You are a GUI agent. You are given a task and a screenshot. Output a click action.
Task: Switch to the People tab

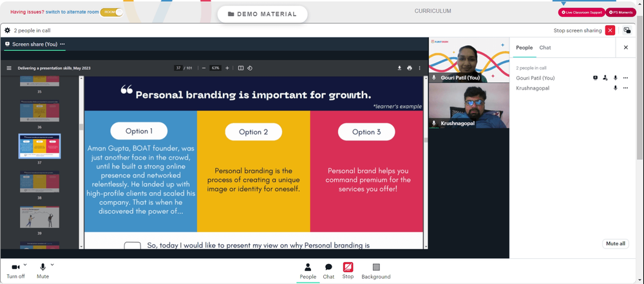click(524, 48)
